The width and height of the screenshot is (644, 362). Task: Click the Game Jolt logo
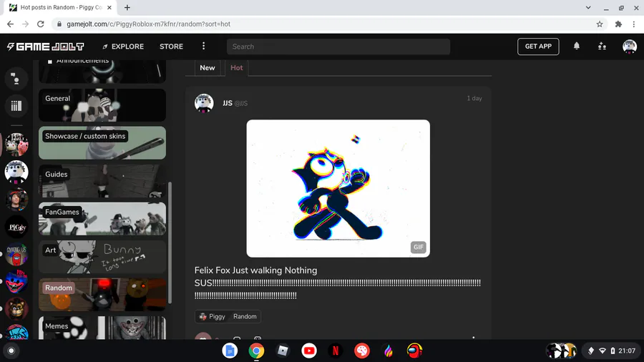[46, 47]
